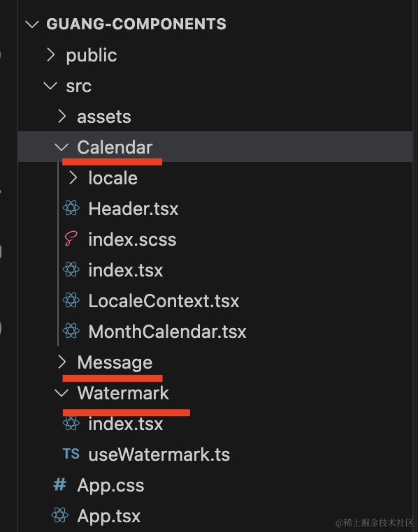Click hash CSS icon beside App.css
This screenshot has width=418, height=532.
[60, 485]
